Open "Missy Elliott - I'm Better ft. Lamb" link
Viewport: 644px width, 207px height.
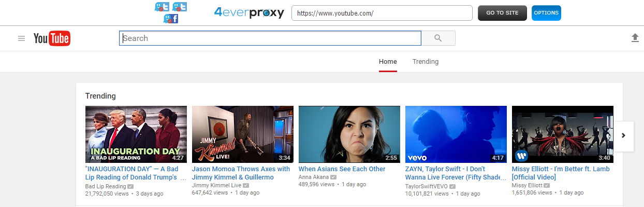click(561, 173)
